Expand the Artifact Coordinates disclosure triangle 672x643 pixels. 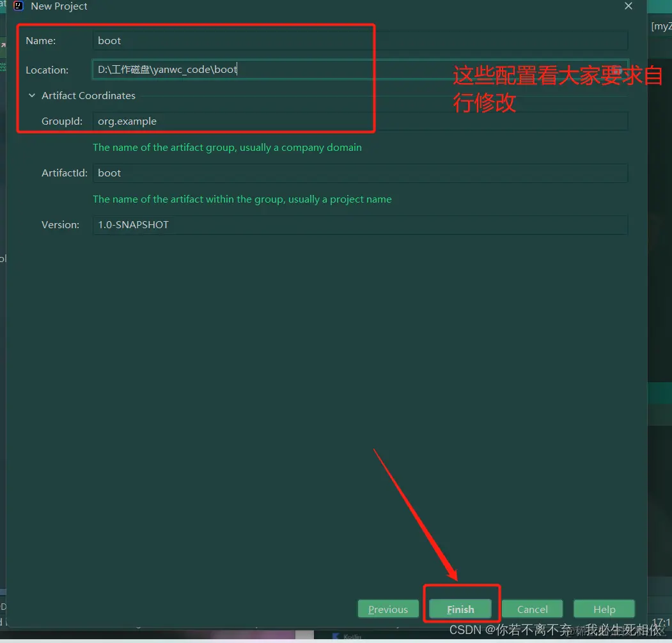point(31,95)
